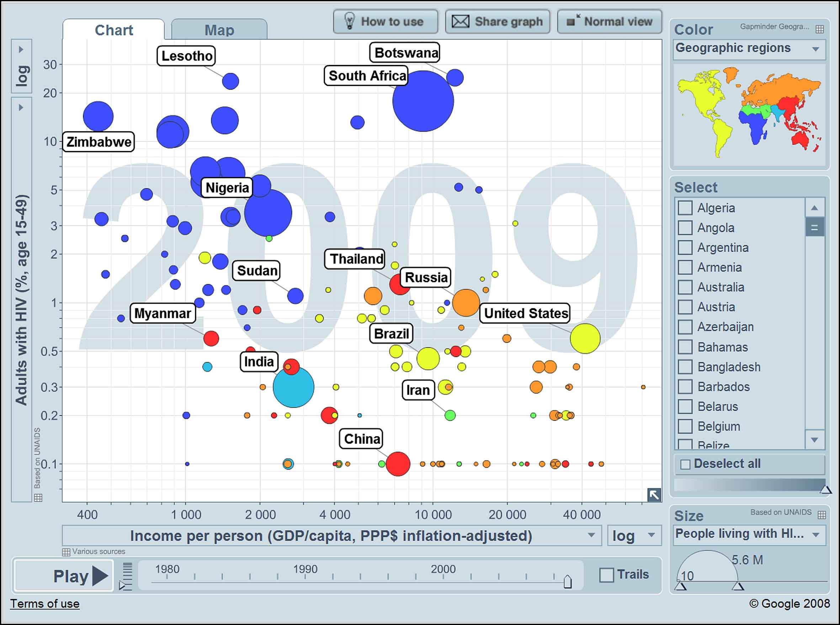Click the y-axis data source grid icon
Screen dimensions: 840x625
[x=38, y=497]
